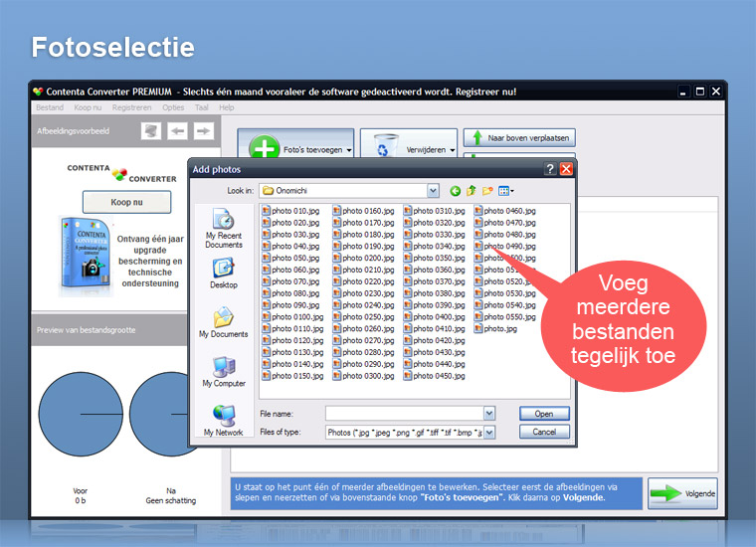Select file photo 0150.jpg
This screenshot has height=547, width=756.
292,376
